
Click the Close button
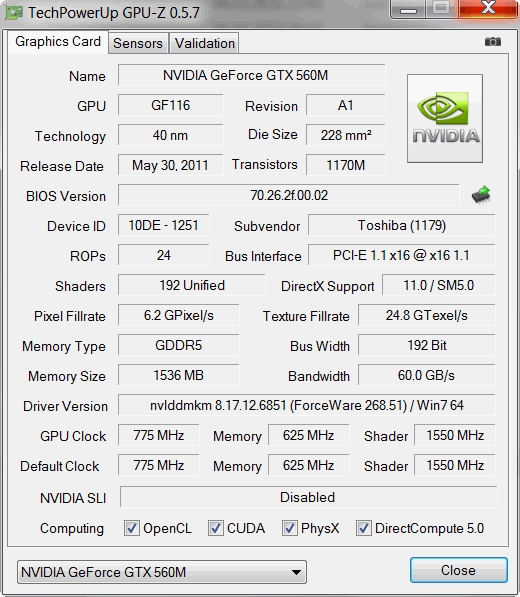(x=459, y=570)
